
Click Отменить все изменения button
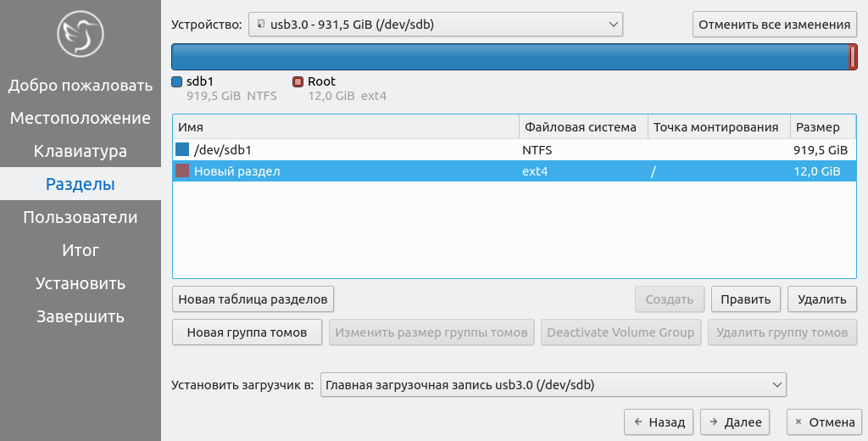tap(775, 25)
